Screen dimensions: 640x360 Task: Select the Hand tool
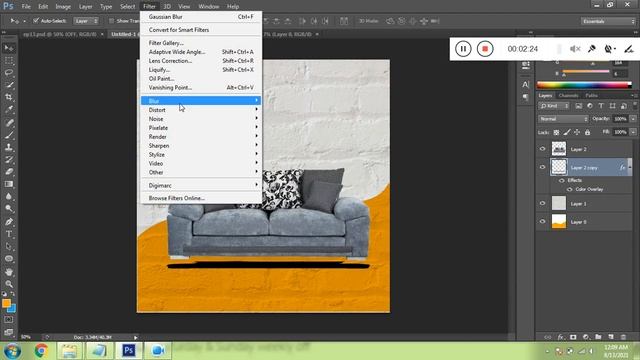coord(9,272)
